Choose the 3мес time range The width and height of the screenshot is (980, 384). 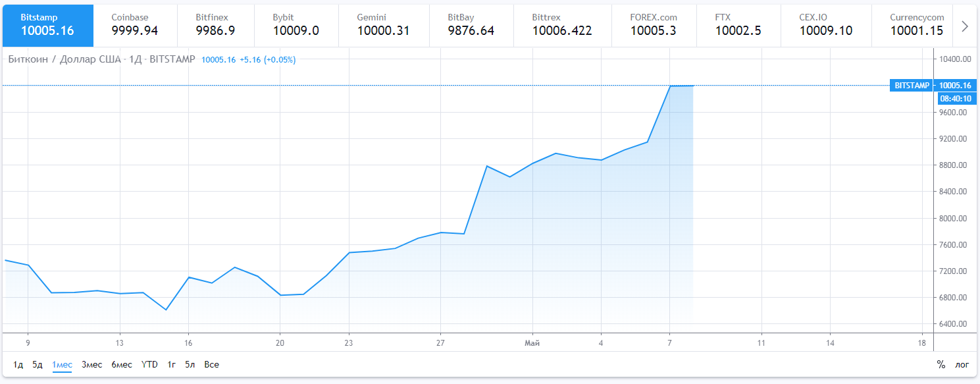tap(92, 364)
